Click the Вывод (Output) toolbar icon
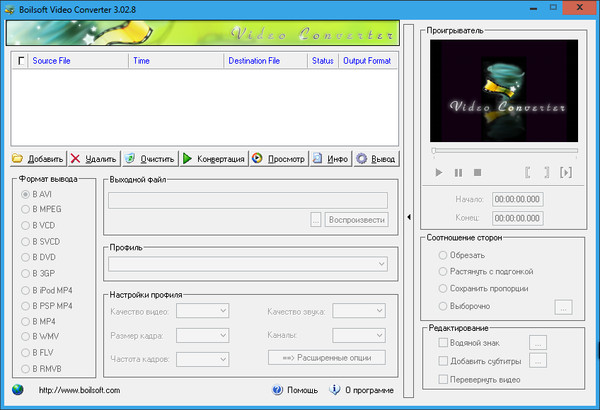Viewport: 600px width, 410px height. (x=361, y=158)
